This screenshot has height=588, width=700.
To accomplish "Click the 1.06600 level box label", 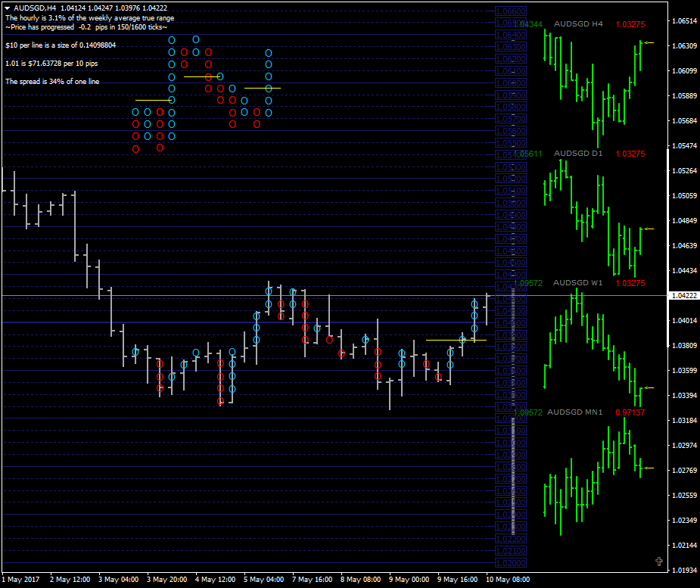I will pos(511,11).
